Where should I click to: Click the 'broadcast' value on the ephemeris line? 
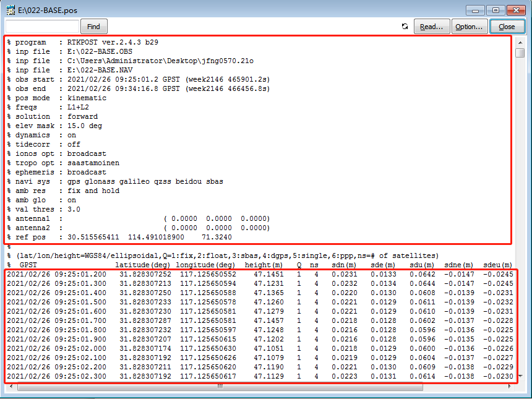click(x=87, y=173)
